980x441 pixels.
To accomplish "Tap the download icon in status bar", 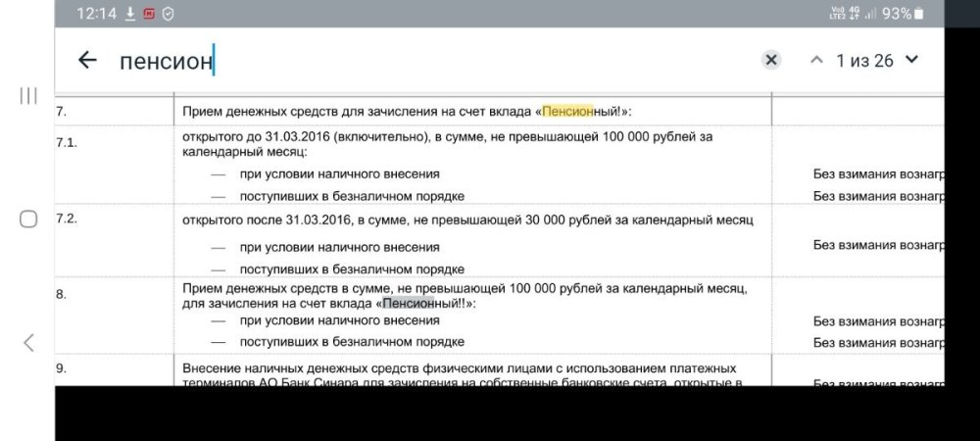I will 130,14.
